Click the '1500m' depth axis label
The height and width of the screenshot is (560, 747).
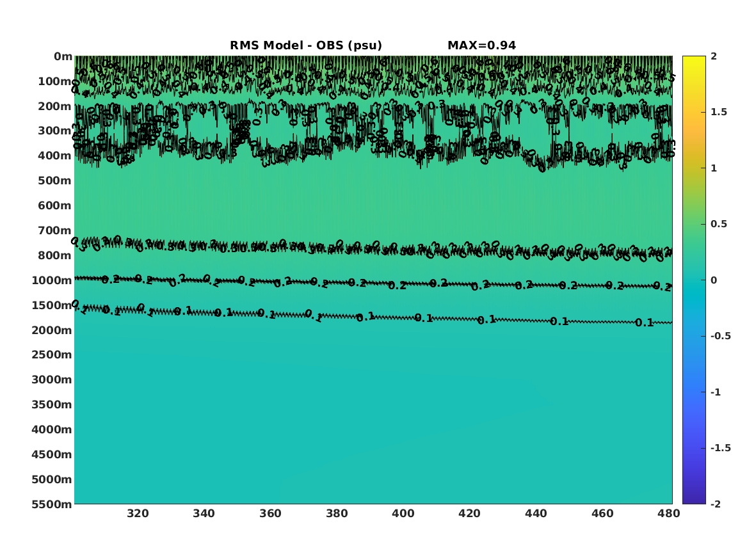click(52, 305)
